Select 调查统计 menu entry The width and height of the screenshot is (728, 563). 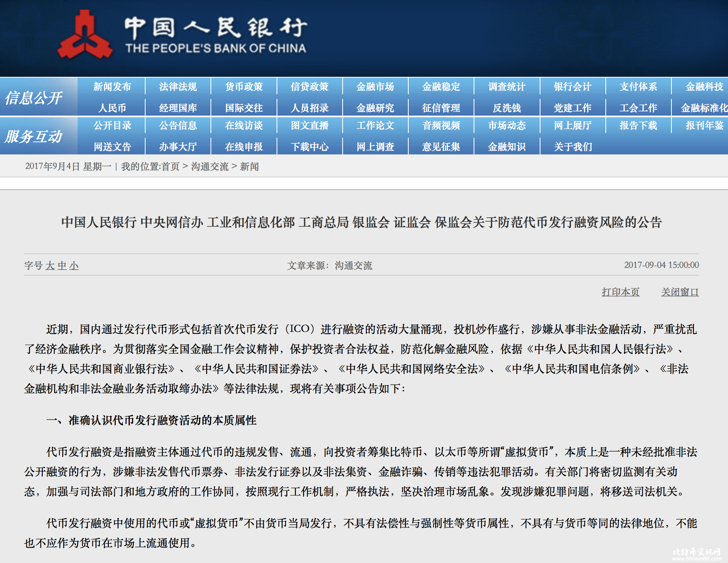pyautogui.click(x=507, y=87)
